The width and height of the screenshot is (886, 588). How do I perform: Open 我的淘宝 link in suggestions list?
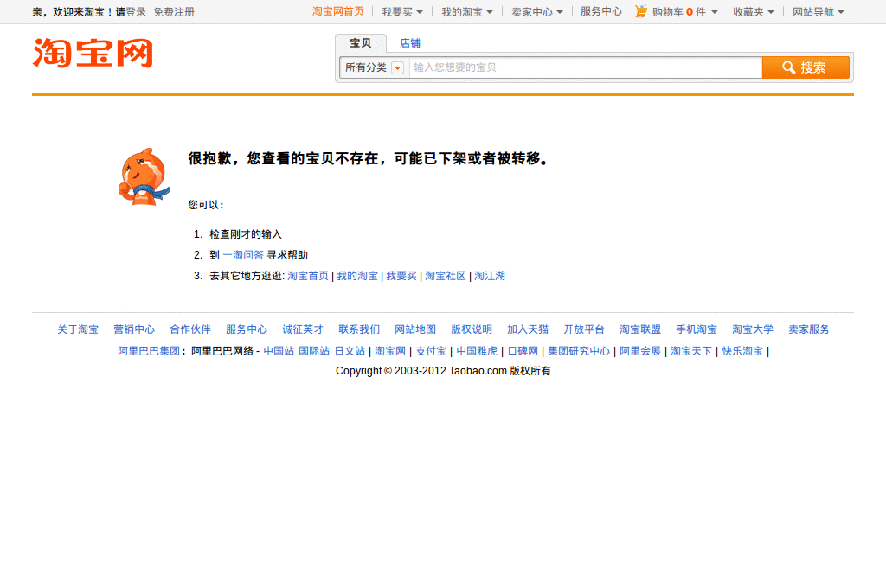(x=357, y=276)
